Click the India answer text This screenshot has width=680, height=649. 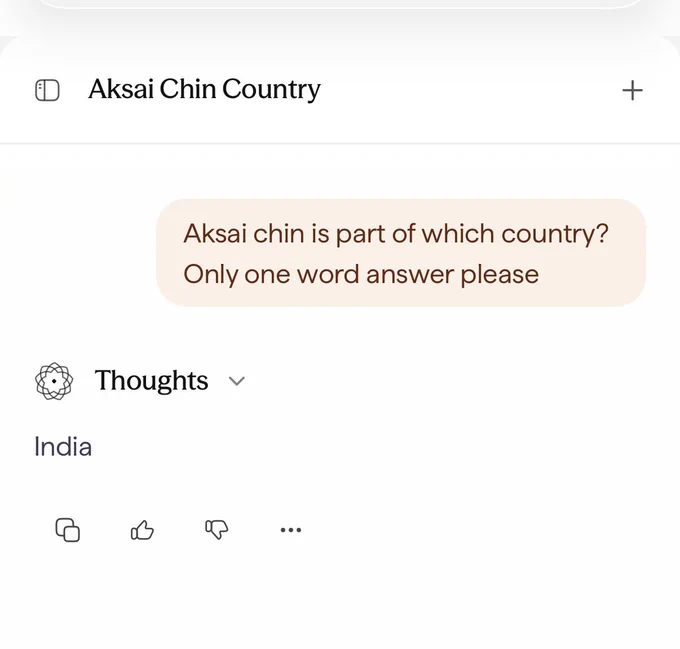pyautogui.click(x=63, y=447)
